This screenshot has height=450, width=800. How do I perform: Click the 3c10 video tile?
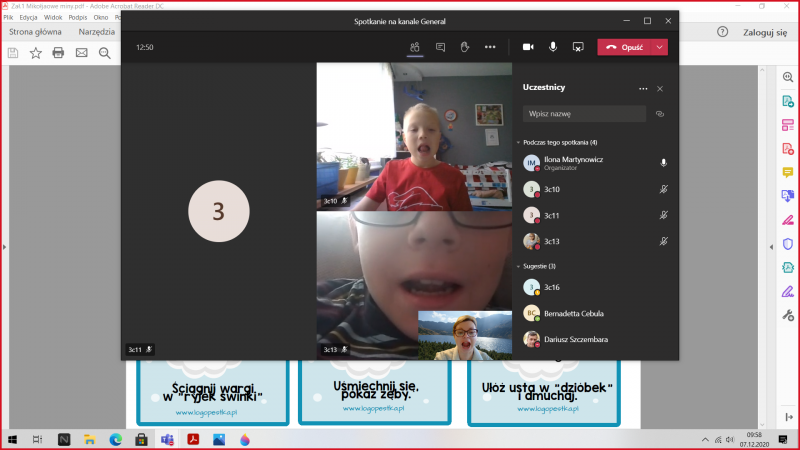click(x=414, y=136)
